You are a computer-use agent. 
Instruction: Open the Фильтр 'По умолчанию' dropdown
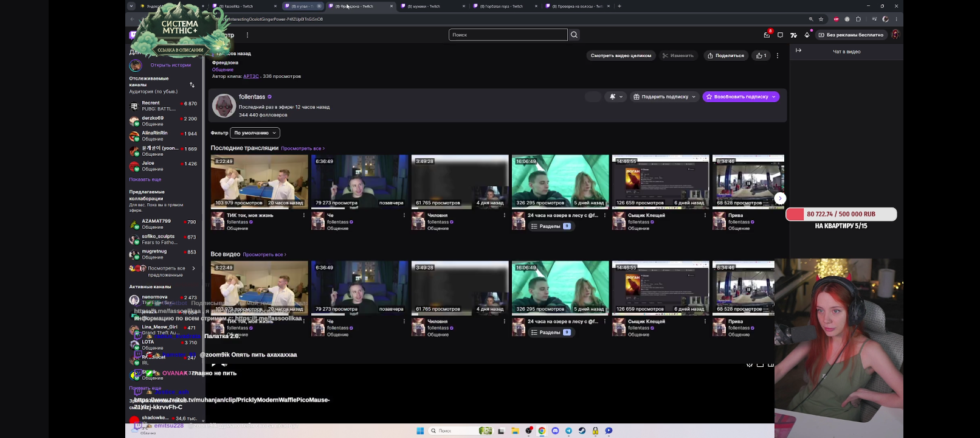255,133
